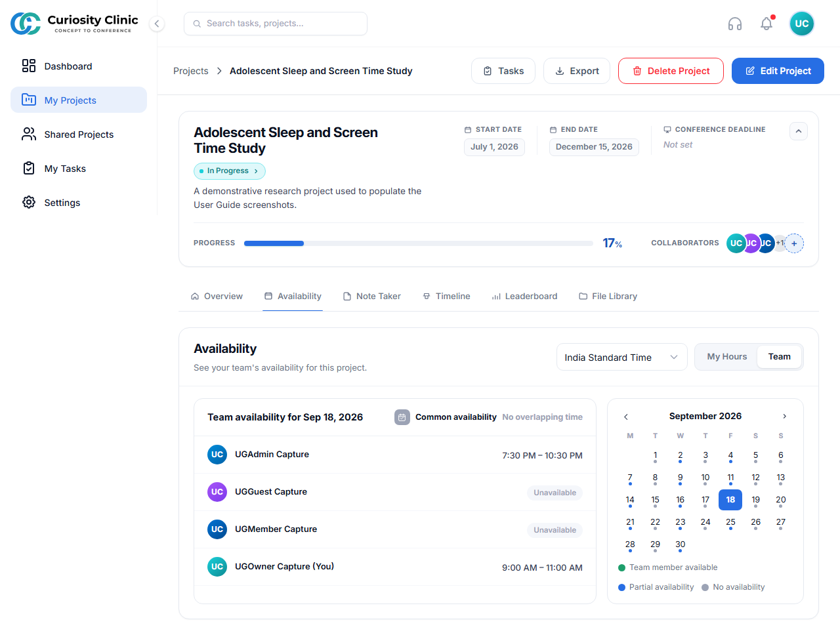Click the Projects breadcrumb link

click(191, 71)
